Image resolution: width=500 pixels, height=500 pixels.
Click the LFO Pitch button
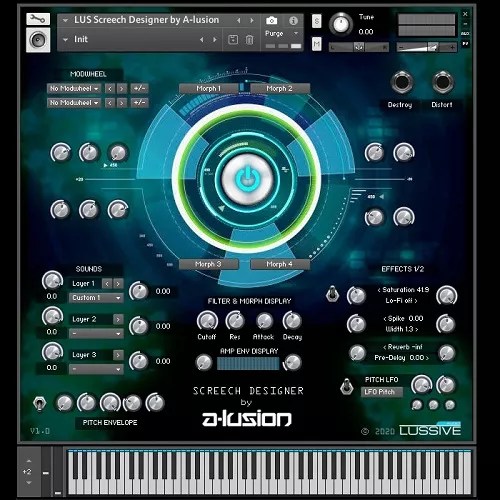coord(381,392)
